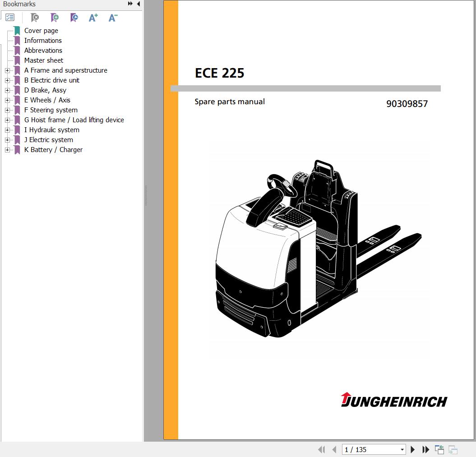Click the 1 / 135 page number field
The width and height of the screenshot is (476, 457).
click(370, 449)
